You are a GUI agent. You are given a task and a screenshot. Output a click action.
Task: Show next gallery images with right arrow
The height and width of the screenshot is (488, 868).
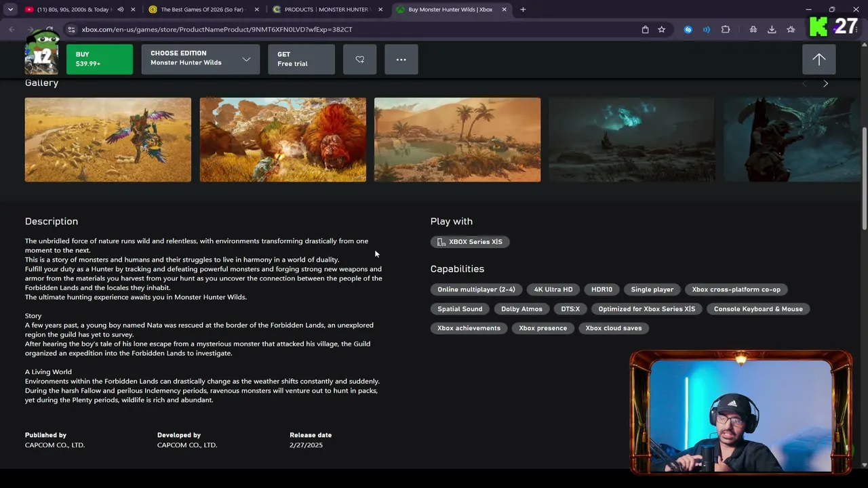pos(825,83)
